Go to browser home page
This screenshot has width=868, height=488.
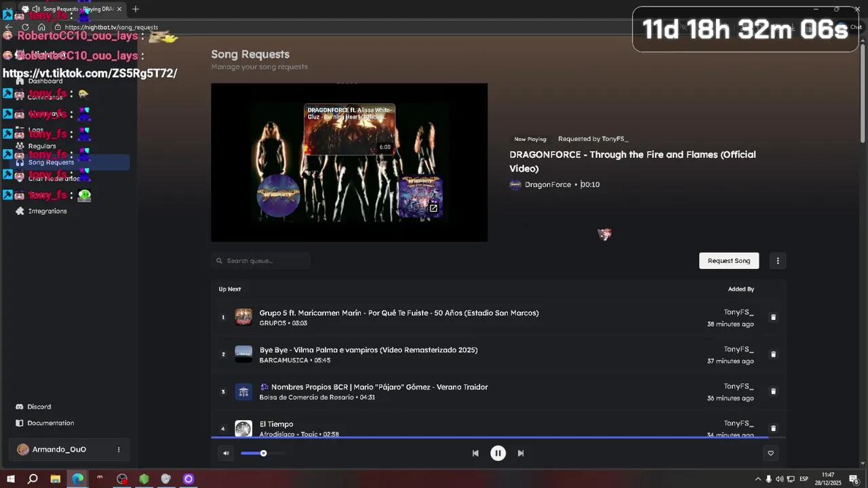pyautogui.click(x=41, y=27)
